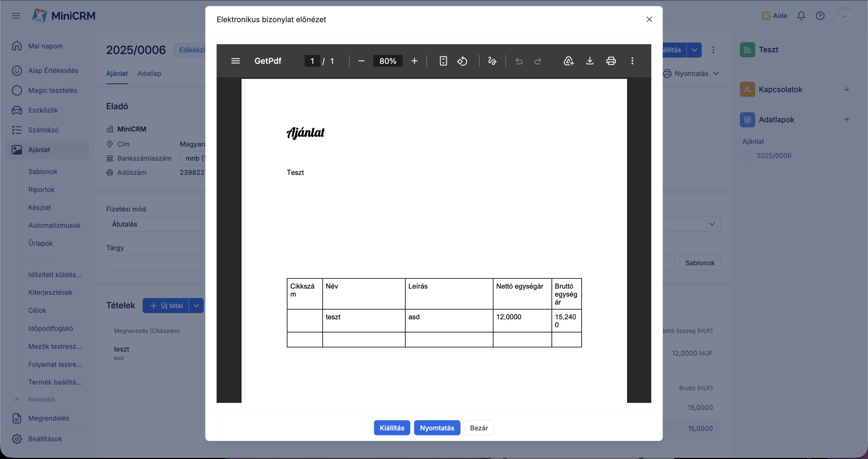This screenshot has width=868, height=459.
Task: Add a new Adatlapok entry with plus
Action: [847, 119]
